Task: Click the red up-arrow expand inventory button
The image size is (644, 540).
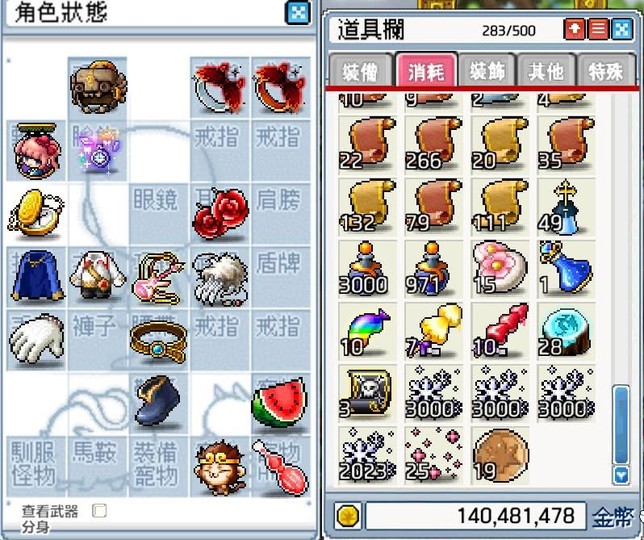Action: [x=574, y=30]
